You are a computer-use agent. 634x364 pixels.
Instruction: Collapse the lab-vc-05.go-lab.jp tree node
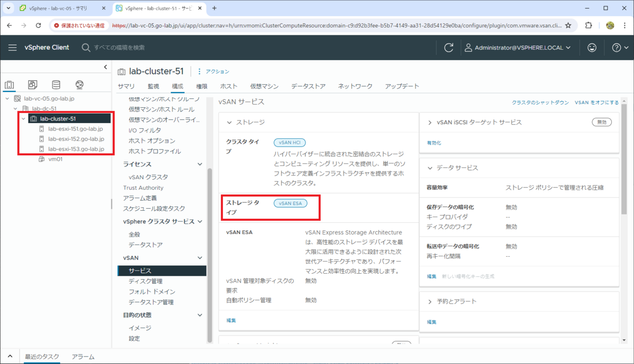[7, 99]
